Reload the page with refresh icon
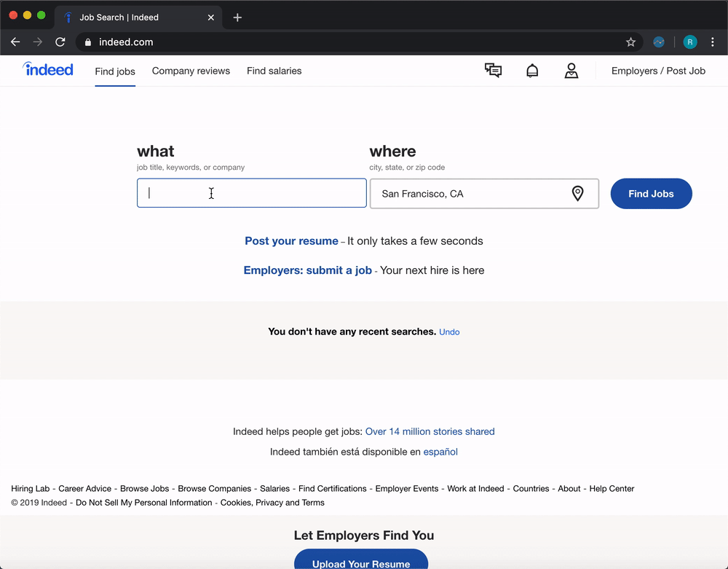This screenshot has width=728, height=569. 60,42
